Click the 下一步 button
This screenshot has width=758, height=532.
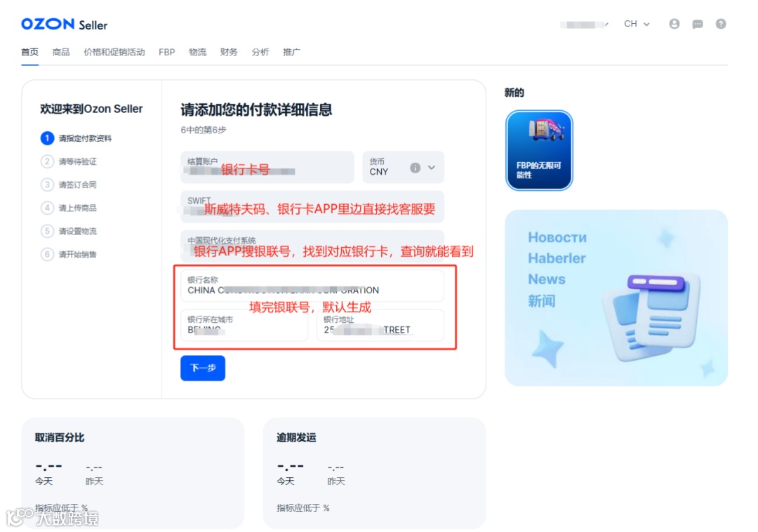pos(203,368)
